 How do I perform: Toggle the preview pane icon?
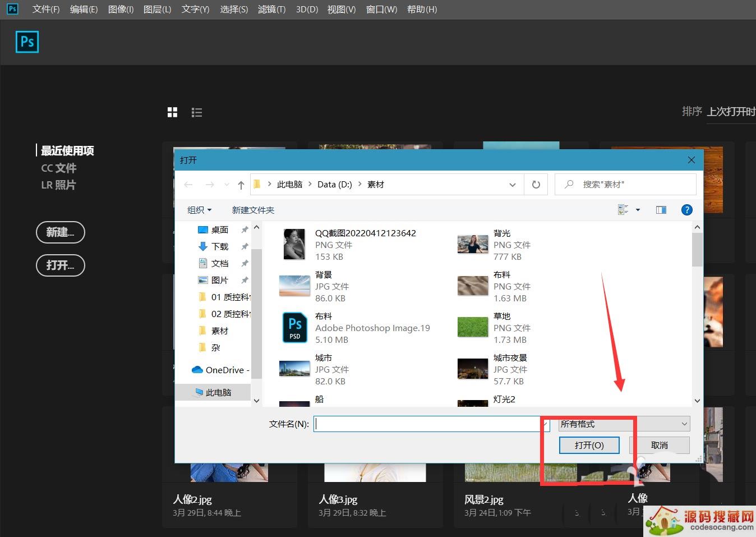tap(661, 210)
